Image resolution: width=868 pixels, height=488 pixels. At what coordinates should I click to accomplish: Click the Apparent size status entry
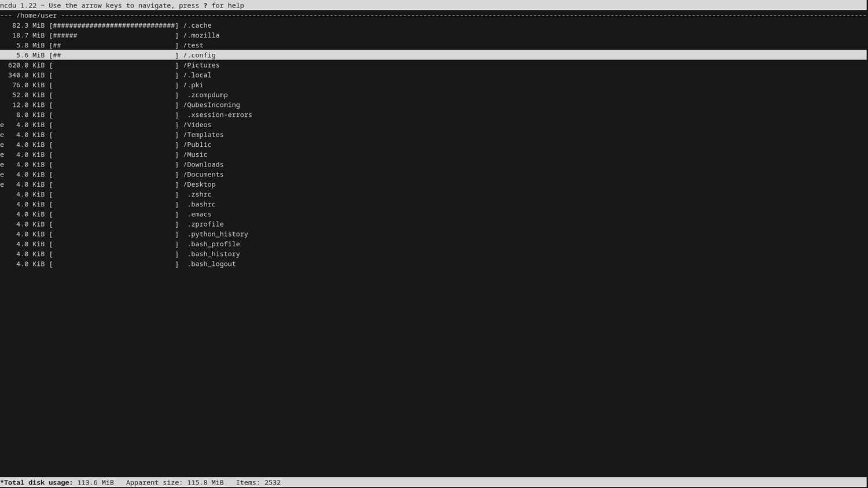pos(175,482)
